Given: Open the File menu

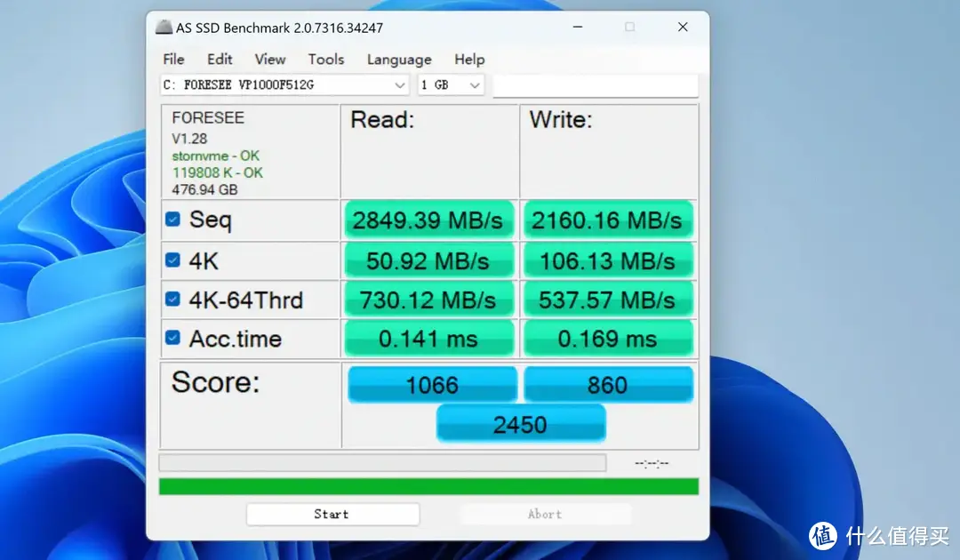Looking at the screenshot, I should pos(173,60).
